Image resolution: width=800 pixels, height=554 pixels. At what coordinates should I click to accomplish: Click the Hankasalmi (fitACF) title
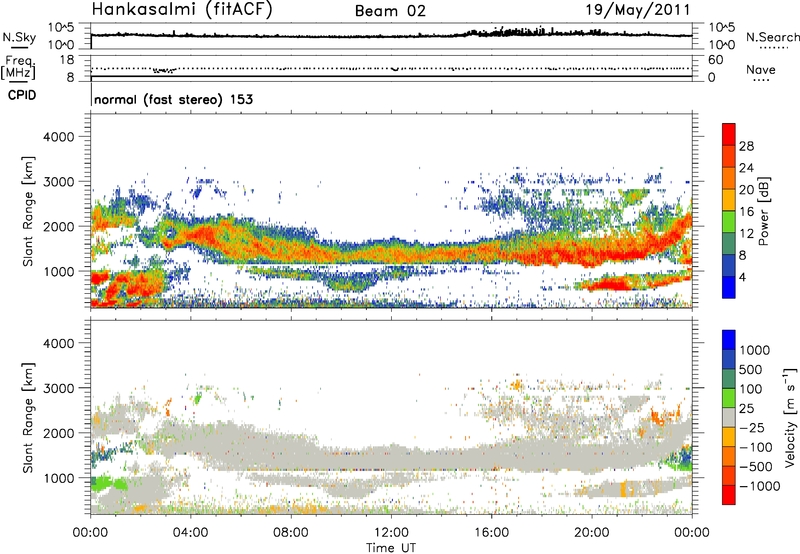point(182,10)
